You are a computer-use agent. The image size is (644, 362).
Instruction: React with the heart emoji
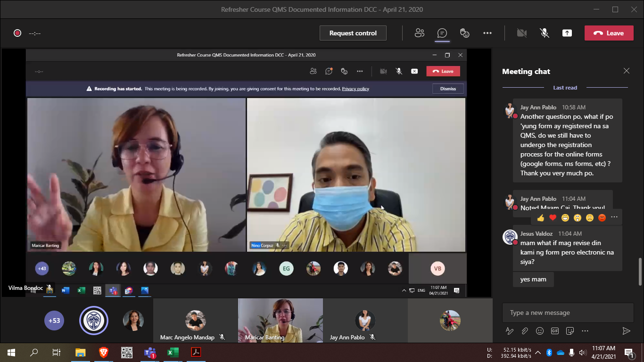(553, 217)
